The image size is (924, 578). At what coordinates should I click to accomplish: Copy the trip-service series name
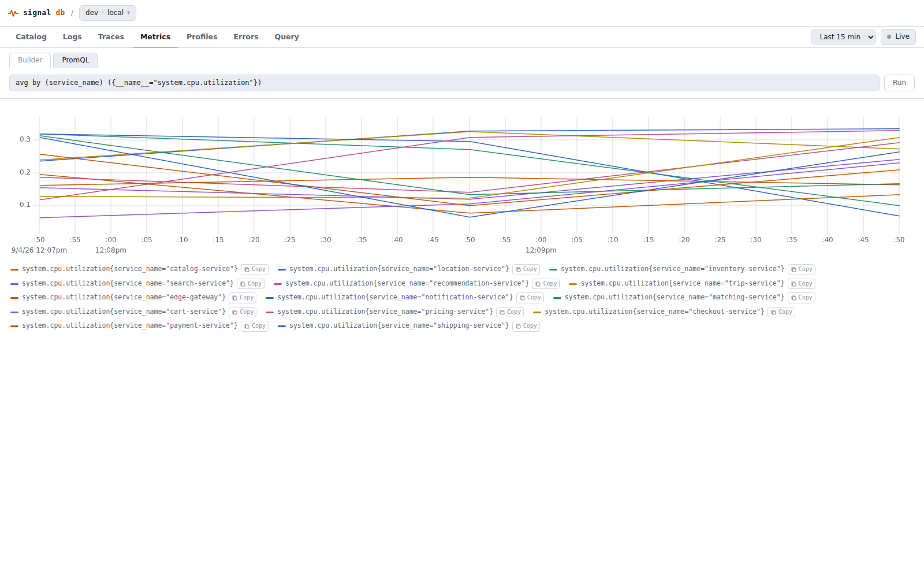coord(802,284)
